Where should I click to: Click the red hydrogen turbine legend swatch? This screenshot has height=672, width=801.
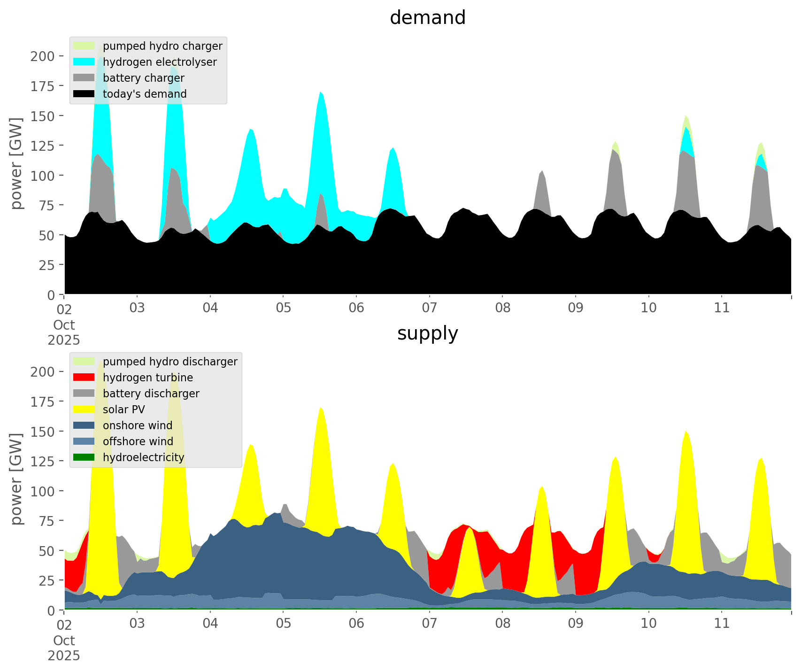84,378
